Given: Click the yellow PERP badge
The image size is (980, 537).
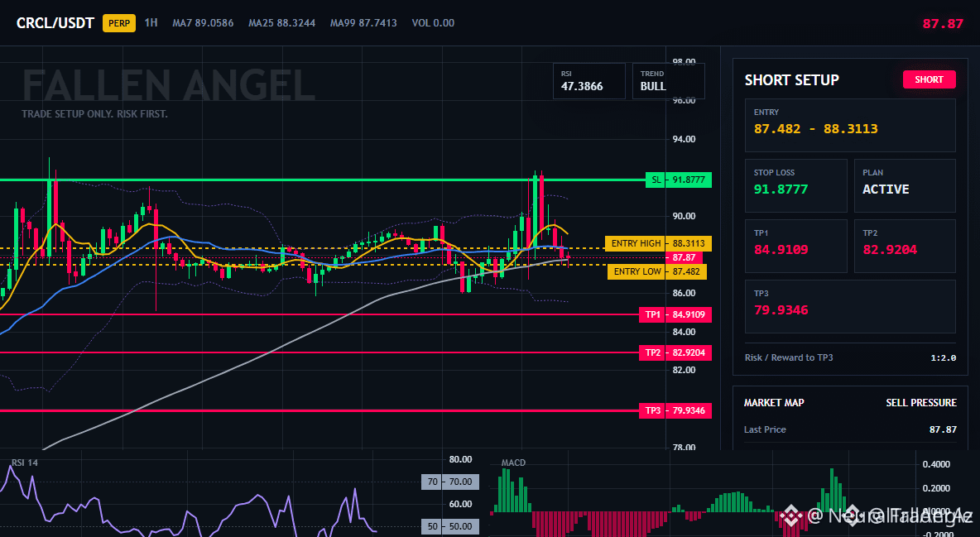Looking at the screenshot, I should tap(118, 23).
